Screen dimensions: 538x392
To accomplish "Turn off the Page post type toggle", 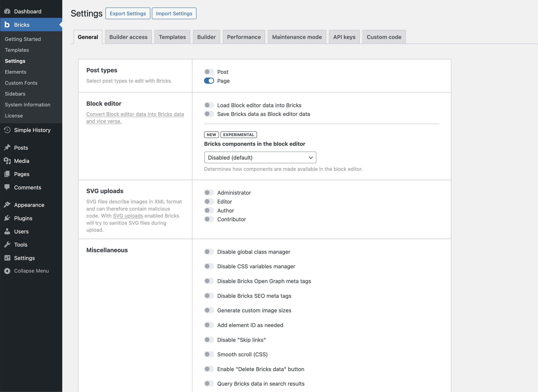I will pyautogui.click(x=209, y=81).
